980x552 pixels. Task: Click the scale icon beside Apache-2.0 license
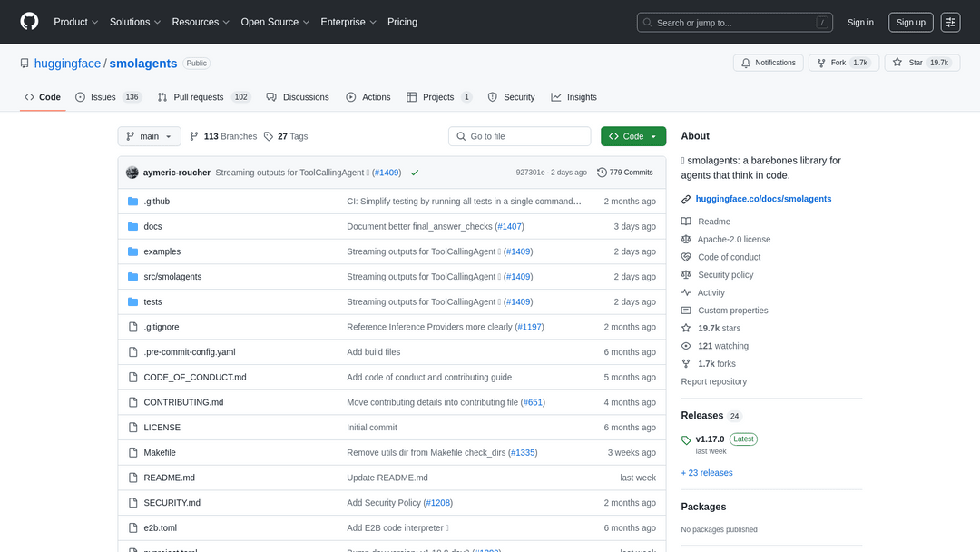click(686, 240)
